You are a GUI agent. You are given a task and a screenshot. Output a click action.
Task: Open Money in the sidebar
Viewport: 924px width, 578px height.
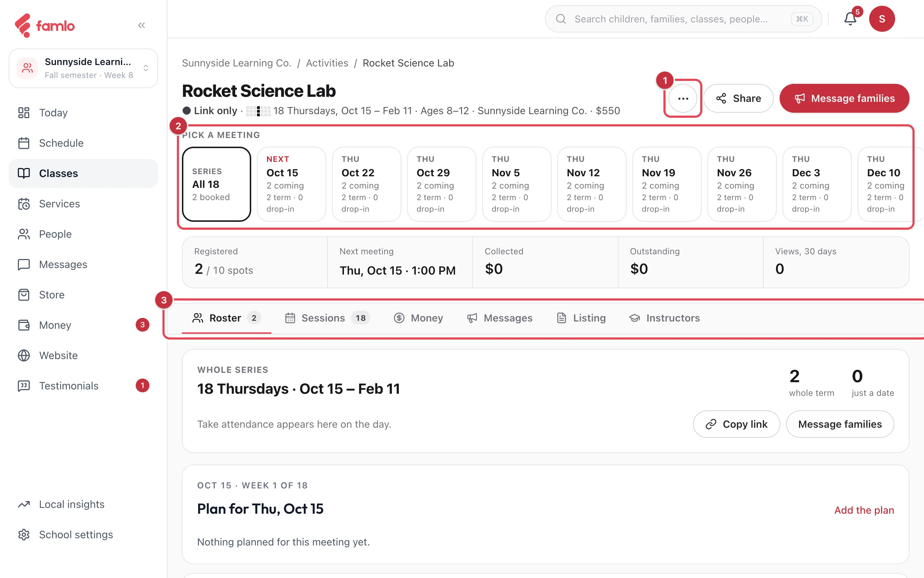[x=83, y=325]
